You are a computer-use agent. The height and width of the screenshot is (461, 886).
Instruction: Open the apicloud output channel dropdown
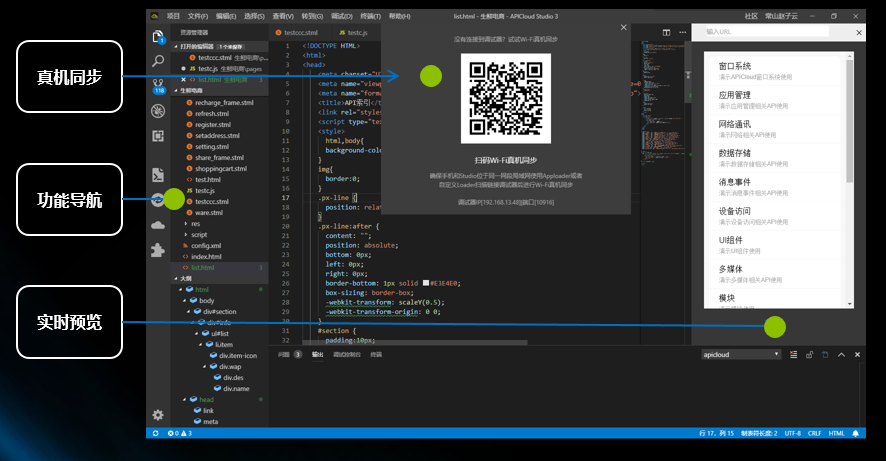pyautogui.click(x=741, y=354)
